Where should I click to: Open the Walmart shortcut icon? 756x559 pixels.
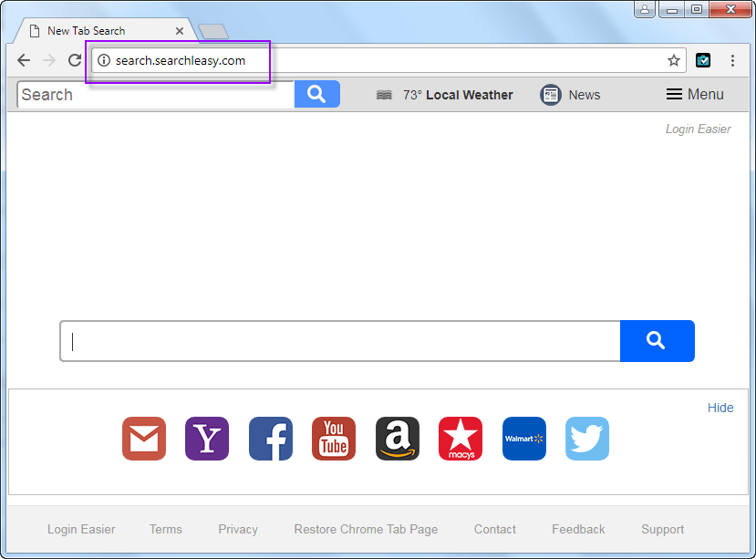(524, 439)
